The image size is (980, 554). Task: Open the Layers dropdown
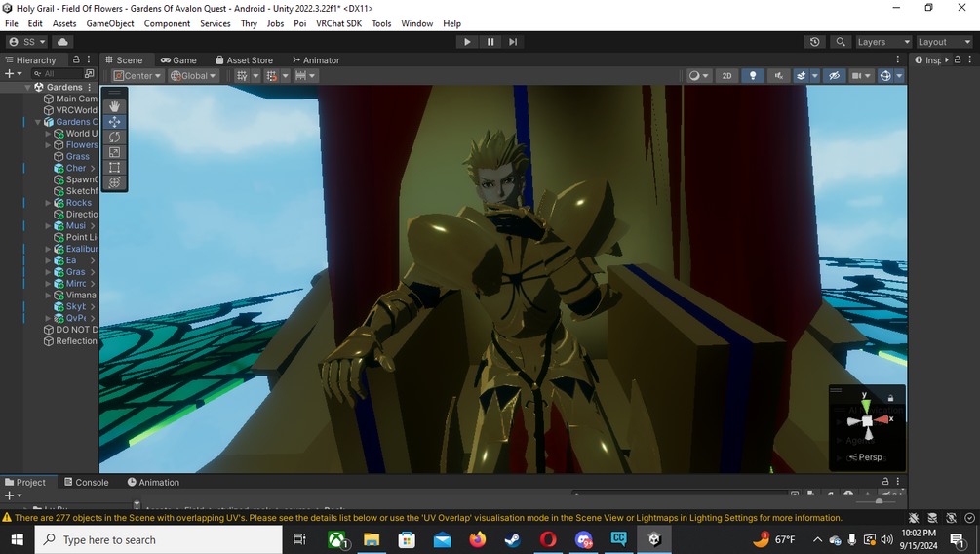pos(883,42)
